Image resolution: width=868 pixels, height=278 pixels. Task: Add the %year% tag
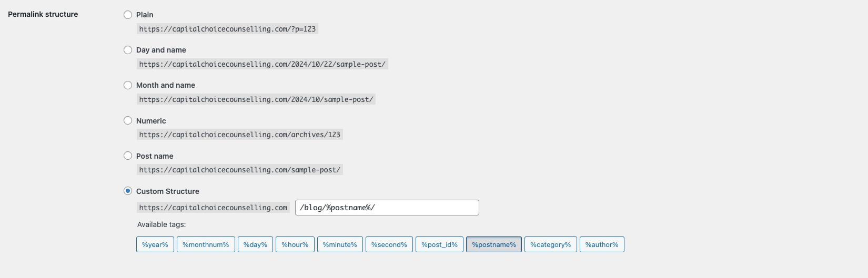155,245
